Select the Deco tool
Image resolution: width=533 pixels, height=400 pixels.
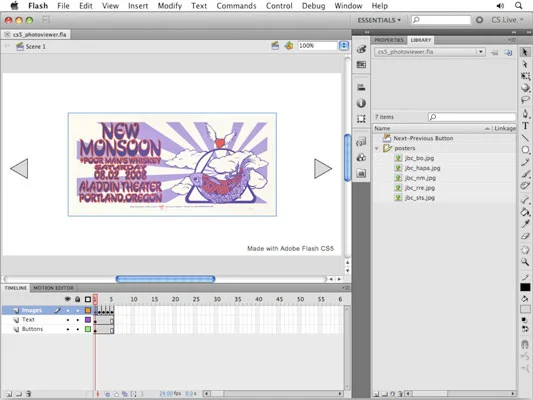click(x=525, y=186)
